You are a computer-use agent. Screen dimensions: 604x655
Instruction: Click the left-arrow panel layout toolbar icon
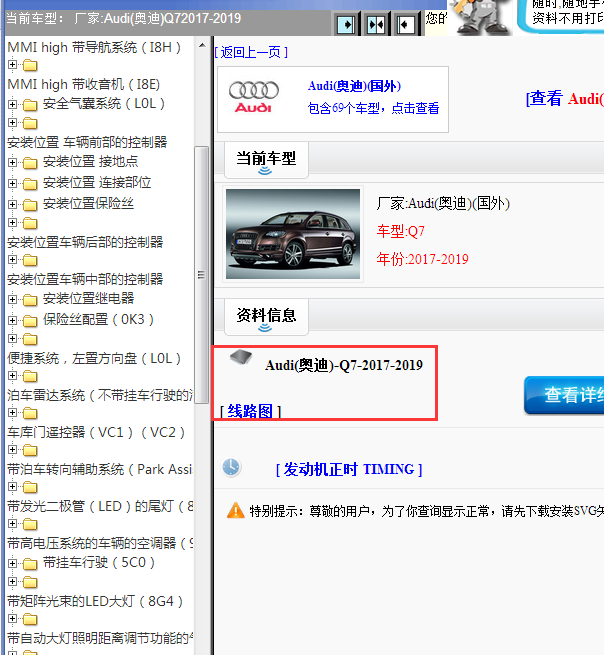click(x=405, y=25)
